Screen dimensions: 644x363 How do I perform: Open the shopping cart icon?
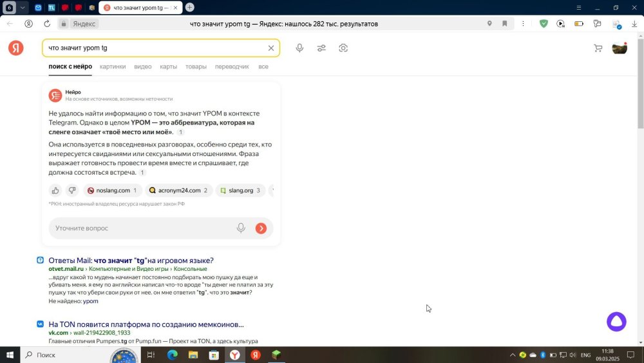click(x=598, y=48)
